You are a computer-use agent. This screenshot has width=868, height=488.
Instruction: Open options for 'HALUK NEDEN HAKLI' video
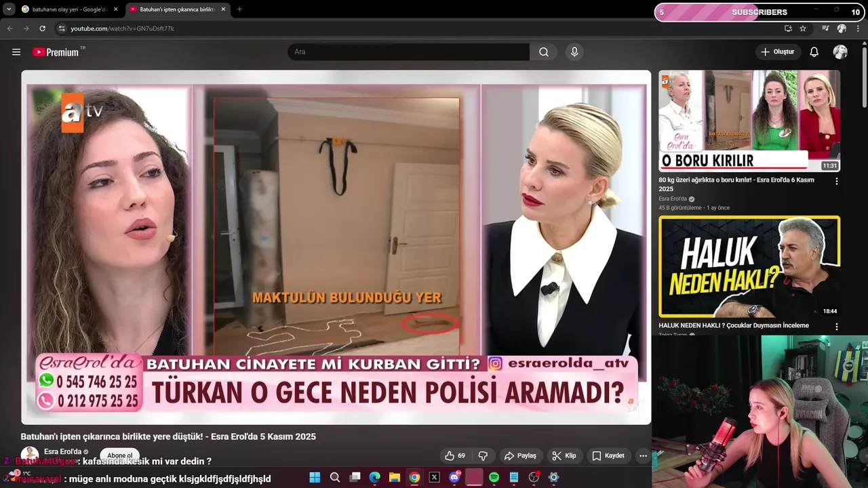(x=836, y=327)
